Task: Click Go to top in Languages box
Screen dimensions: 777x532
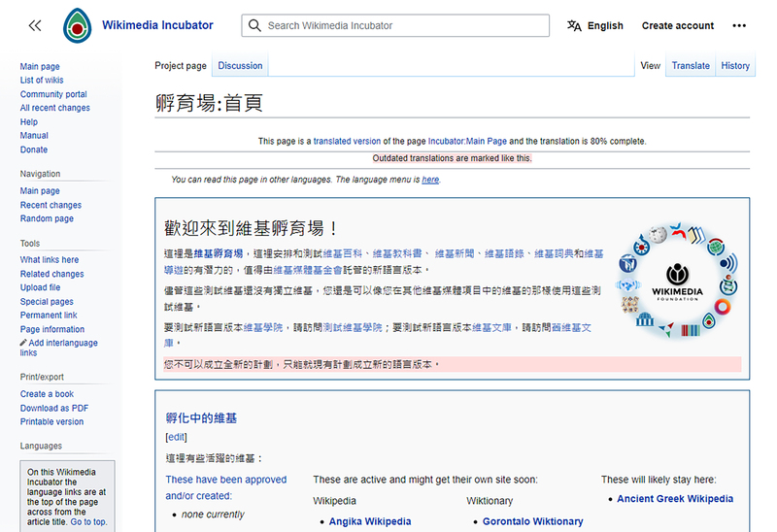Action: tap(87, 521)
